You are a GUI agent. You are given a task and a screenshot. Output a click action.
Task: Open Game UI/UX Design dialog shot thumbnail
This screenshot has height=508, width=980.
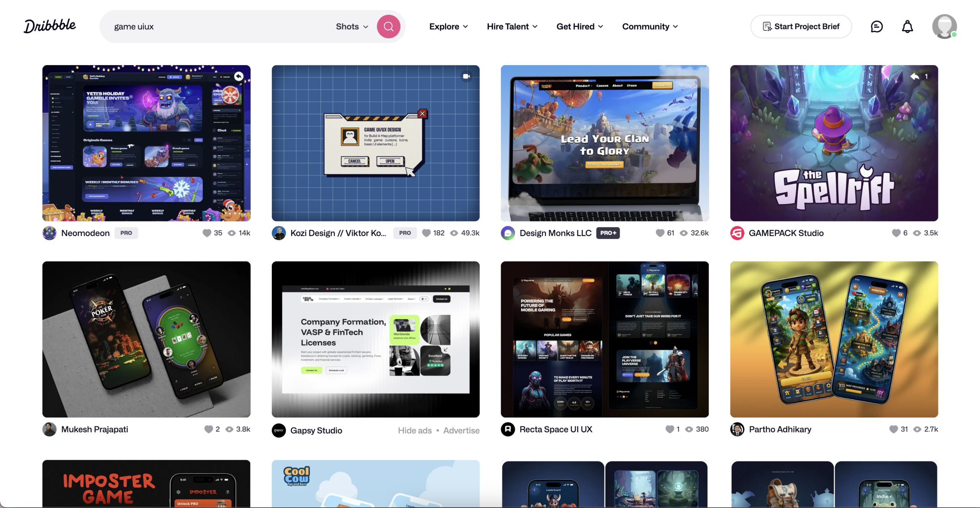pos(376,143)
